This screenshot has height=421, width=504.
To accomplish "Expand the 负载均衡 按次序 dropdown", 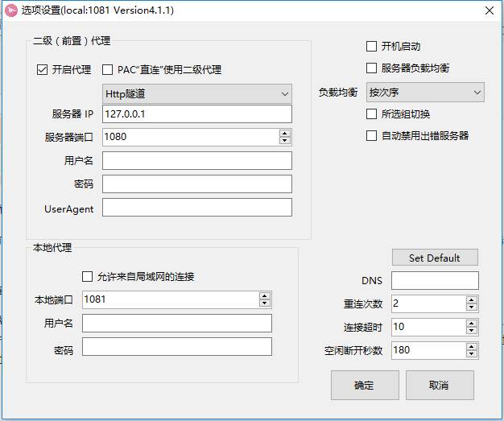I will point(425,93).
